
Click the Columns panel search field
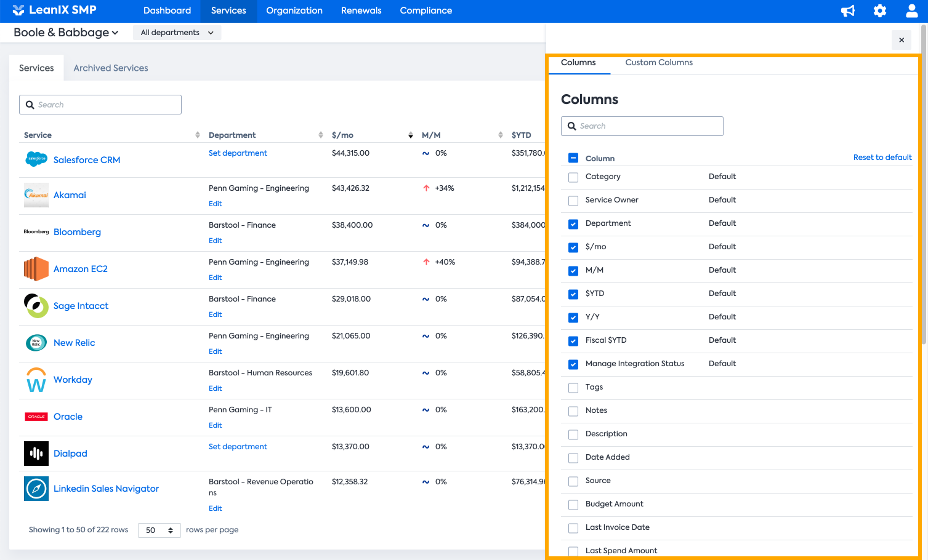click(x=642, y=126)
